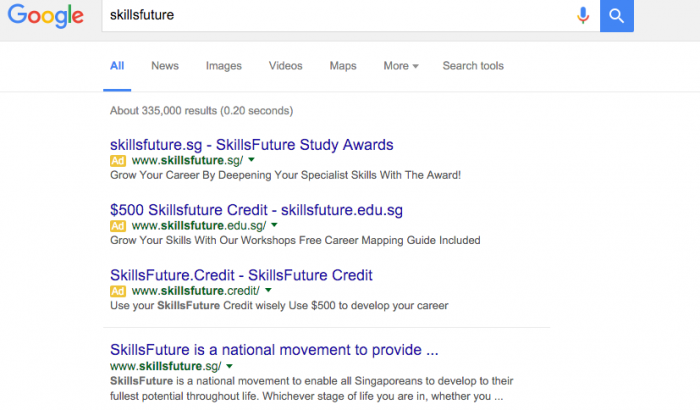
Task: Open SkillsFuture Study Awards ad link
Action: [x=251, y=144]
